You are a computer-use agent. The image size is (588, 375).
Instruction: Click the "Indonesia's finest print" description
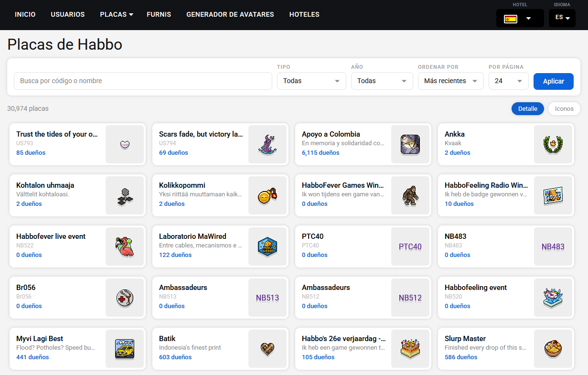pyautogui.click(x=190, y=348)
